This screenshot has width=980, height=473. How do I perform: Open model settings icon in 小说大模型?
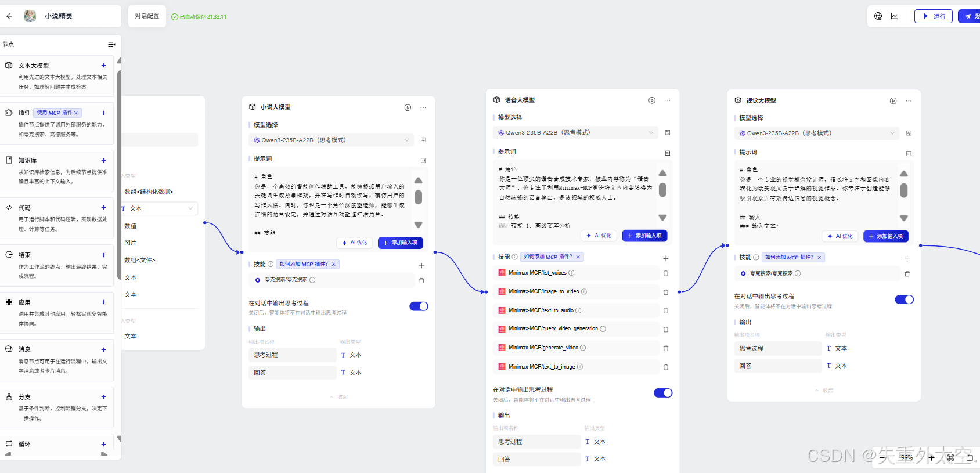[423, 140]
